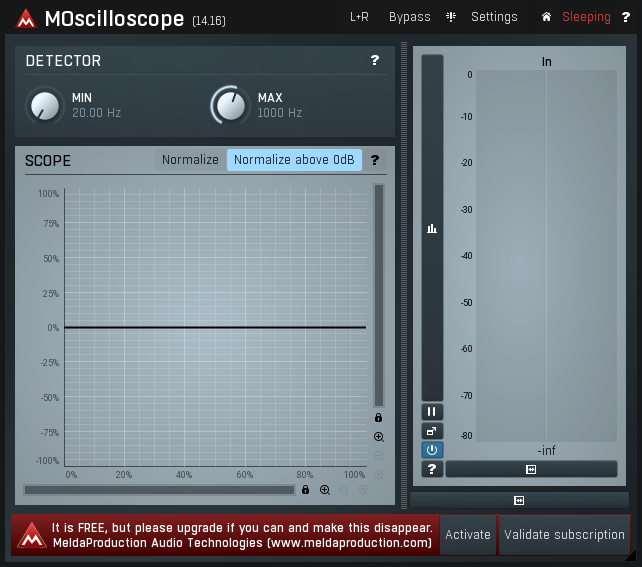
Task: Click the Bypass option
Action: coord(410,17)
